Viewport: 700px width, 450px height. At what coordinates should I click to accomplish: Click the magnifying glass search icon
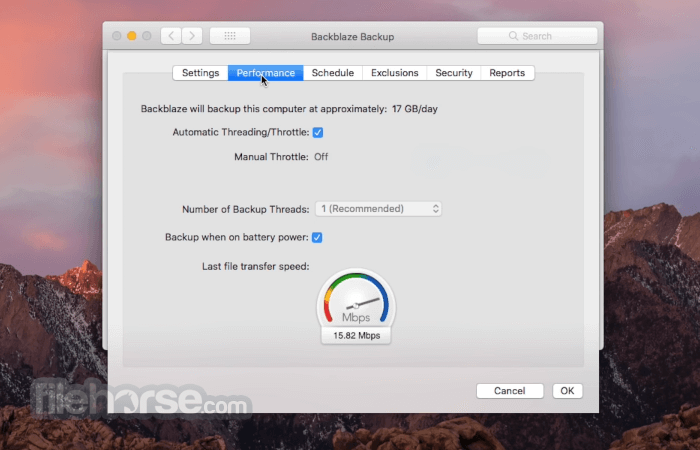(x=513, y=36)
